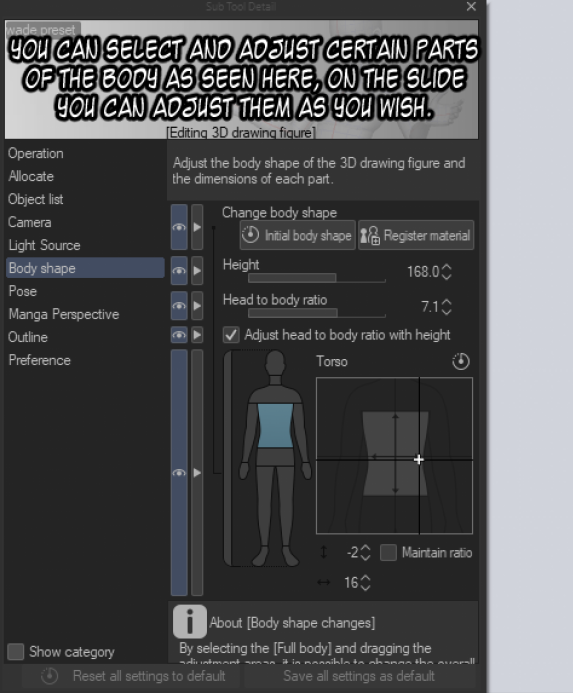Expand arrow beside Change body shape

(197, 227)
